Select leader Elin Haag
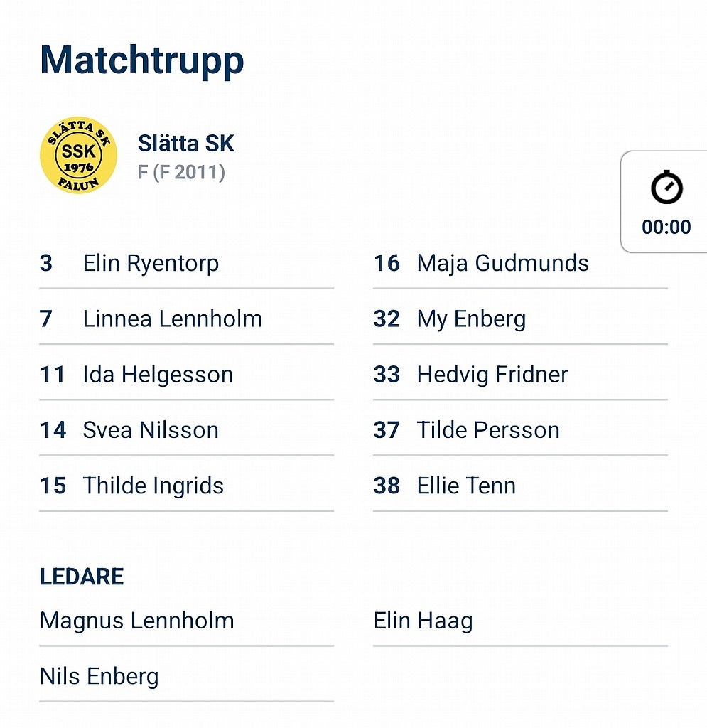 (x=521, y=621)
